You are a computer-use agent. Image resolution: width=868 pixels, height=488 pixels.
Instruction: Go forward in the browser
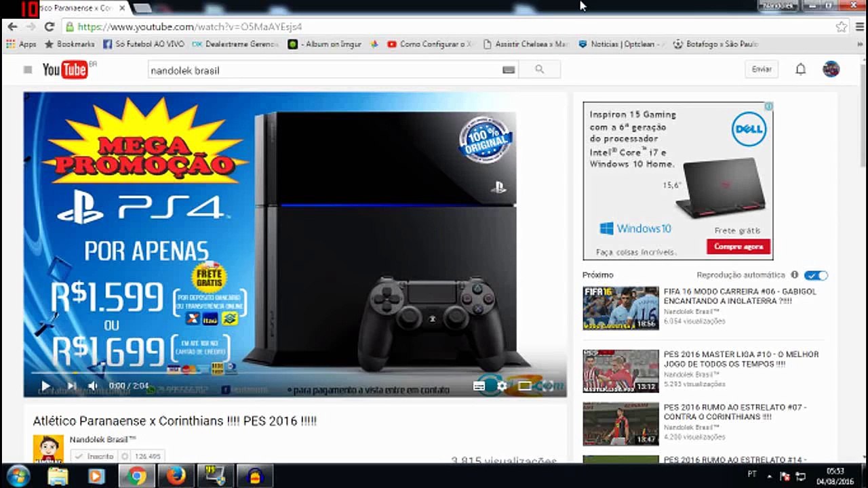31,27
